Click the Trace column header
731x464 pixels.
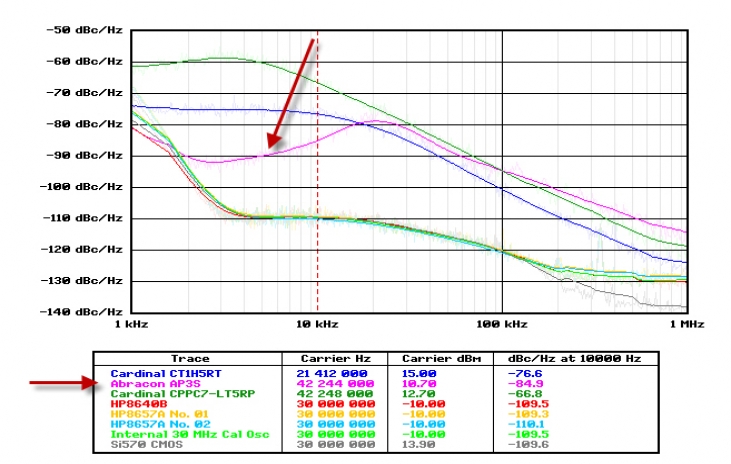190,358
